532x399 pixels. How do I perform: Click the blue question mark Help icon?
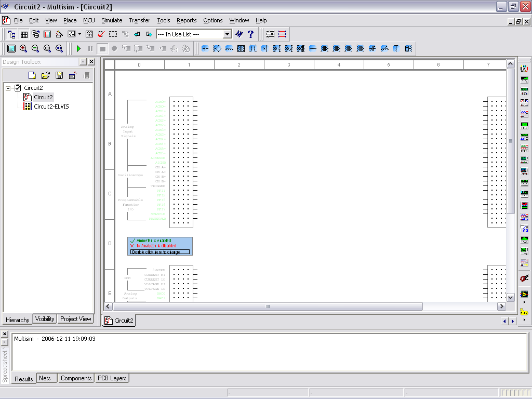[x=251, y=34]
